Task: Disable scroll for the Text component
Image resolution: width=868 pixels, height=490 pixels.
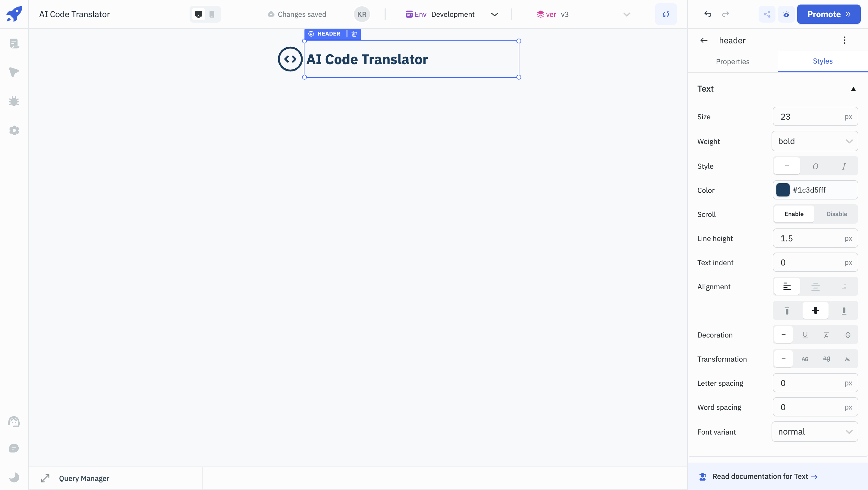Action: pyautogui.click(x=837, y=214)
